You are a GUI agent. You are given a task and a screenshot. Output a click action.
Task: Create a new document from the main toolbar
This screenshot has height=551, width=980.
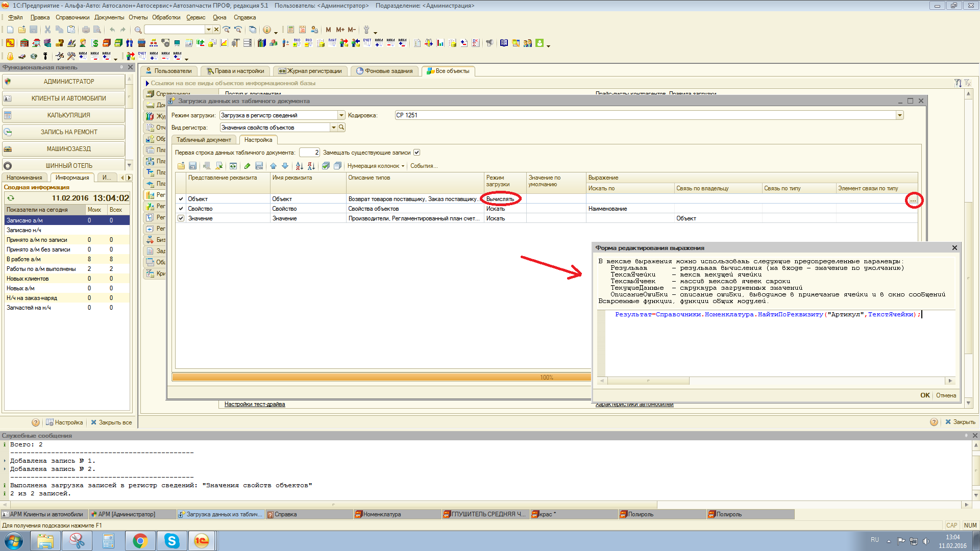point(10,30)
